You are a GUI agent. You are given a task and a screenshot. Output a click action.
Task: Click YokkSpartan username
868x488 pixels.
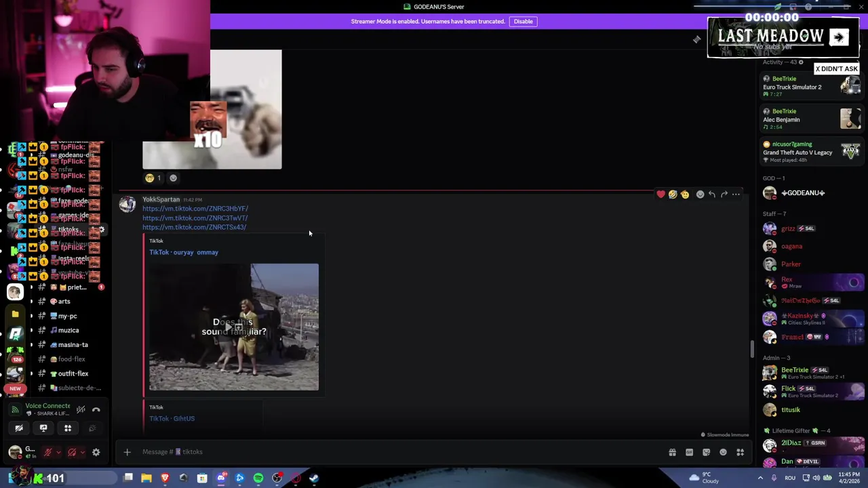point(161,199)
